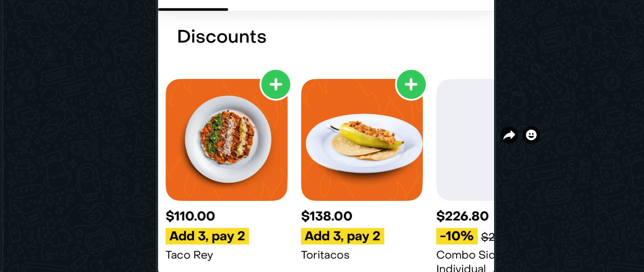This screenshot has height=272, width=644.
Task: Select Toritacos' "Add 3, pay 2" badge
Action: coord(342,236)
